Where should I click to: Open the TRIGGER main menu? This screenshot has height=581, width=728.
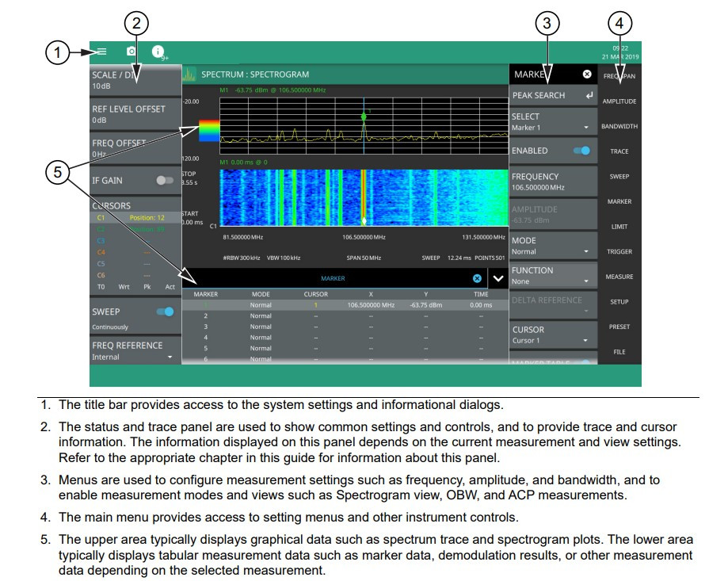(x=619, y=252)
